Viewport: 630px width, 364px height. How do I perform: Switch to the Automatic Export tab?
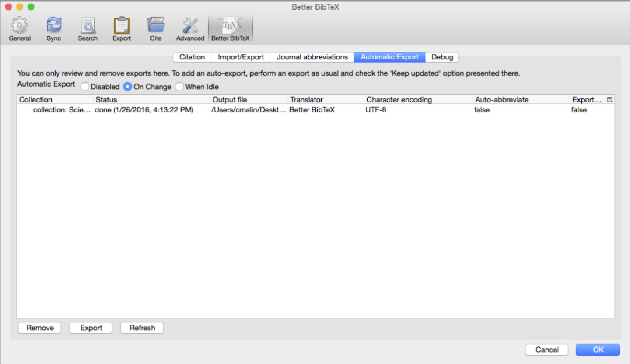tap(389, 57)
